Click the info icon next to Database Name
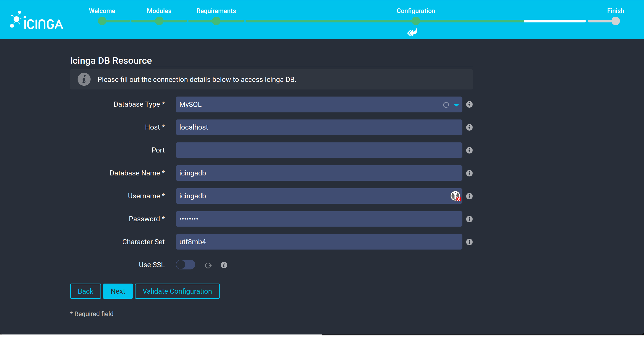The image size is (644, 337). [469, 173]
